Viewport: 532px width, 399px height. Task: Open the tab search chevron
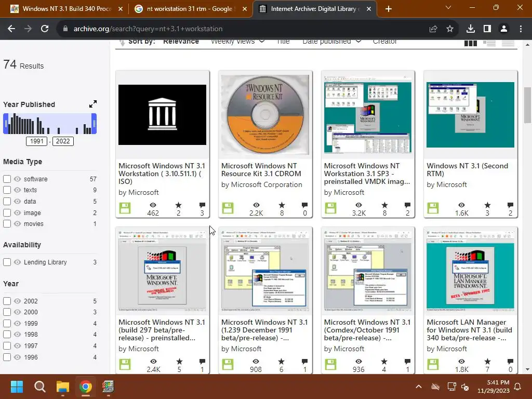[x=448, y=7]
